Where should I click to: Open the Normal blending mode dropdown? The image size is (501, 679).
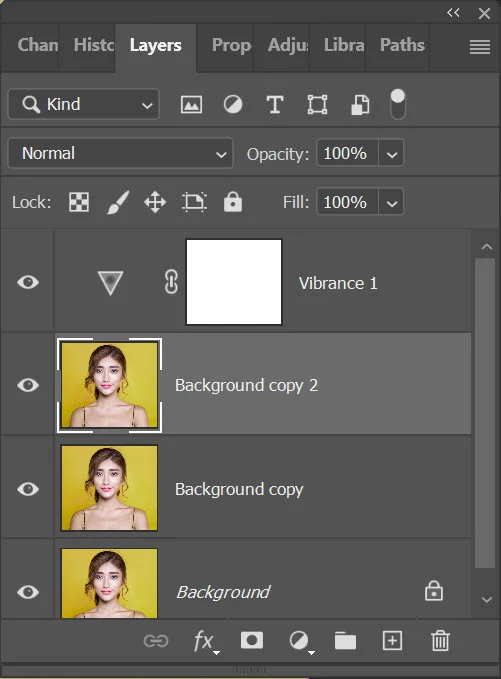click(120, 153)
